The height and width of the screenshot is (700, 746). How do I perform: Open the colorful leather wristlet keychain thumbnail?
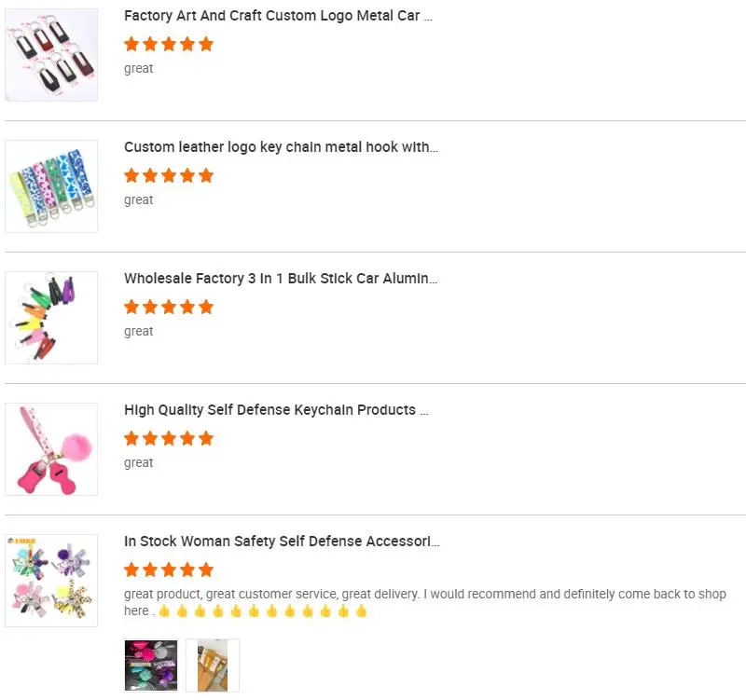tap(51, 186)
